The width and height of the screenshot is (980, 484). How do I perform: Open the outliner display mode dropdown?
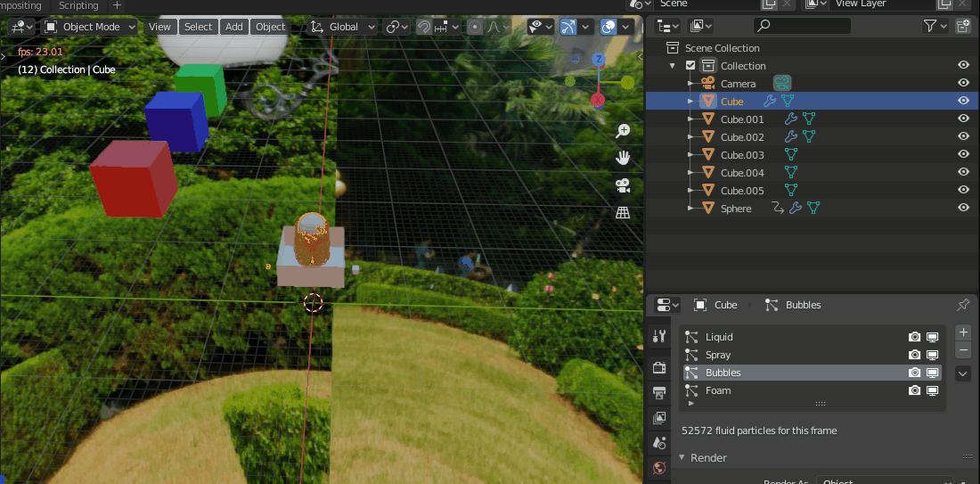click(x=701, y=26)
